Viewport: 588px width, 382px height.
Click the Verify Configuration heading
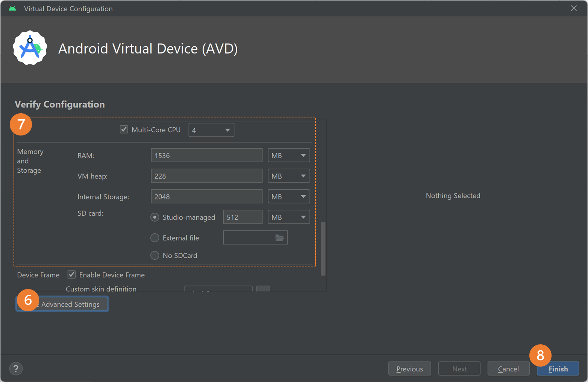pyautogui.click(x=60, y=104)
